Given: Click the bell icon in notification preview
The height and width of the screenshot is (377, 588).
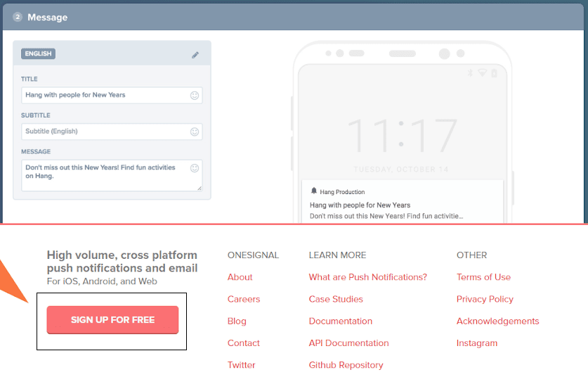Looking at the screenshot, I should coord(314,191).
